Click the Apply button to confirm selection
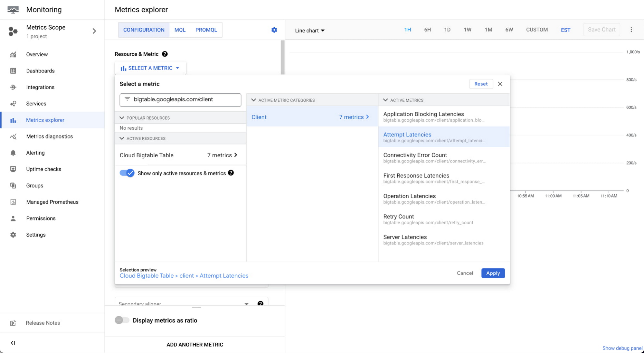Screen dimensions: 644x353 click(493, 273)
